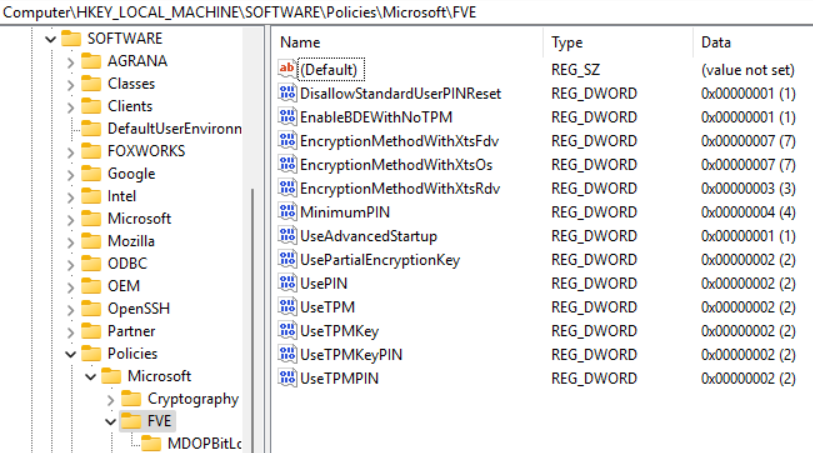Screen dimensions: 813x453
Task: Expand the ODBC key
Action: click(71, 265)
